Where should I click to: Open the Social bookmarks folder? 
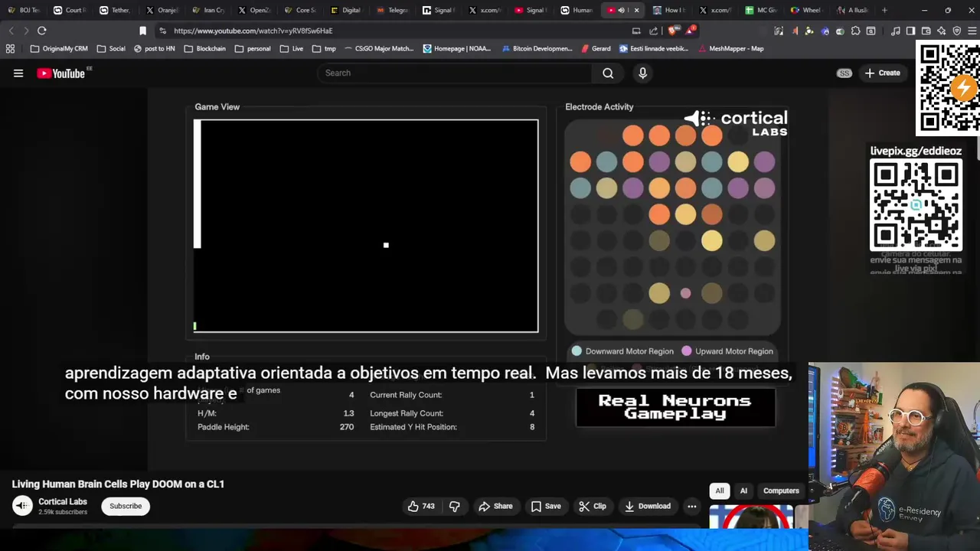click(x=111, y=48)
